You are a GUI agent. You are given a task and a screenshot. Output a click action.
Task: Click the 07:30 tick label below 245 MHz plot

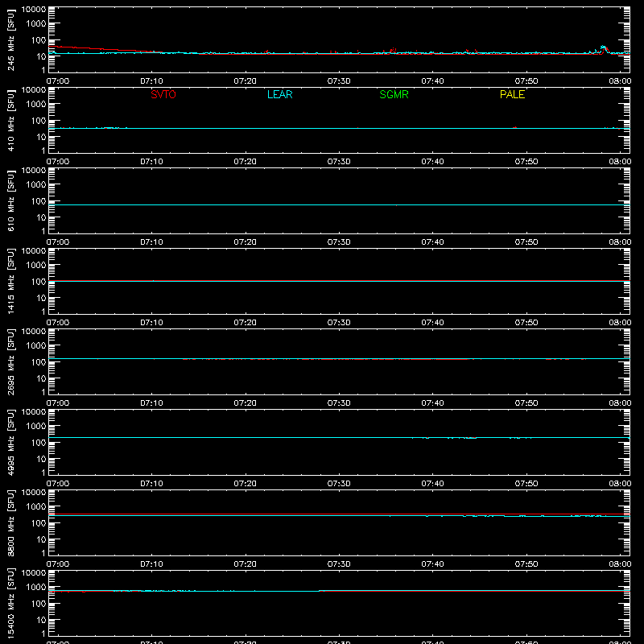339,81
